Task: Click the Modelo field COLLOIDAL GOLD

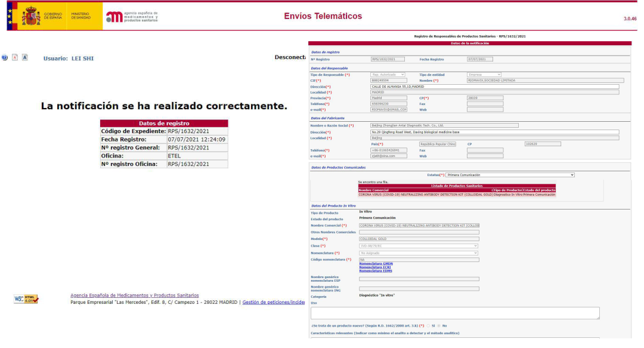Action: point(419,239)
